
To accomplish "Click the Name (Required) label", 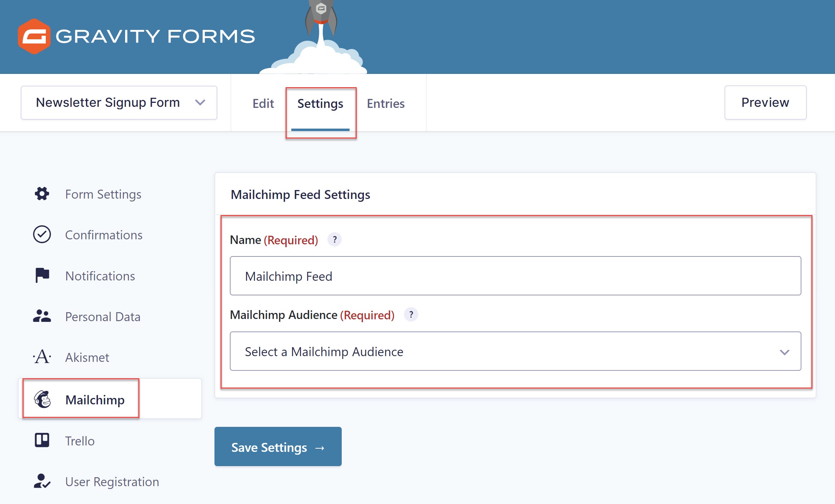I will click(274, 240).
